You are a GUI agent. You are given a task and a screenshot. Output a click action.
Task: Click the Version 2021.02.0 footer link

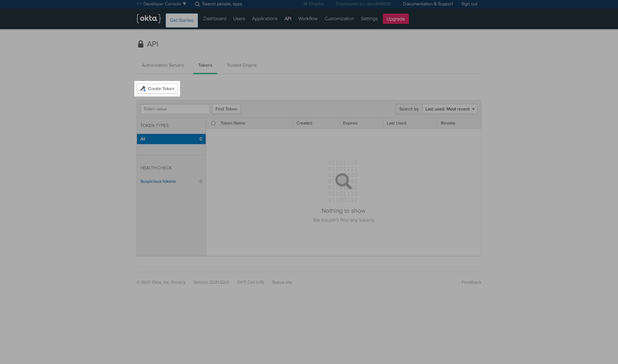click(211, 283)
